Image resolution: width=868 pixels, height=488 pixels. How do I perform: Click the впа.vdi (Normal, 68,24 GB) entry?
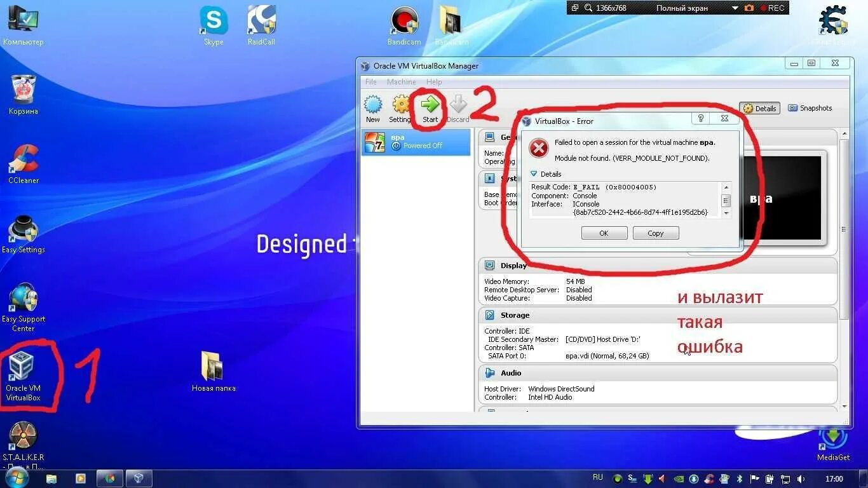607,356
